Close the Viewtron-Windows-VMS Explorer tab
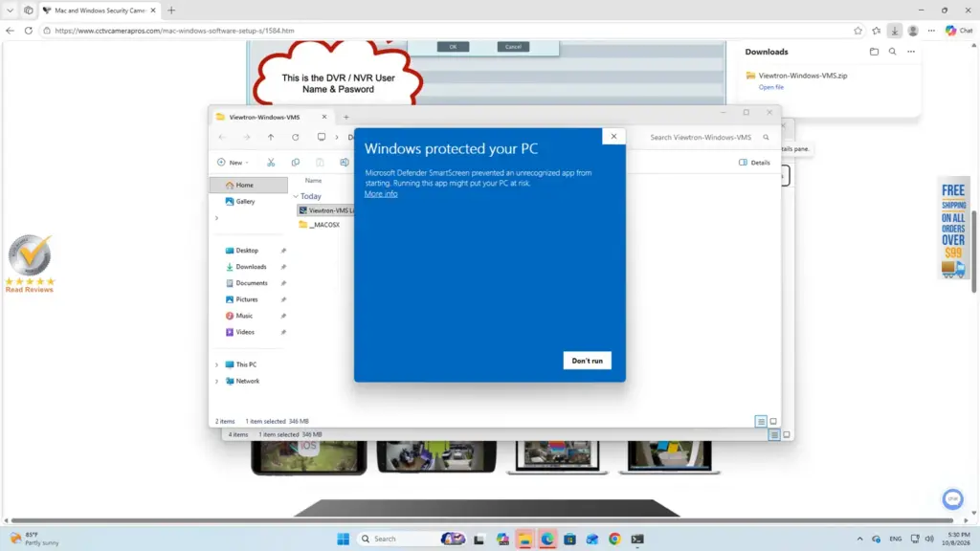 pyautogui.click(x=323, y=117)
